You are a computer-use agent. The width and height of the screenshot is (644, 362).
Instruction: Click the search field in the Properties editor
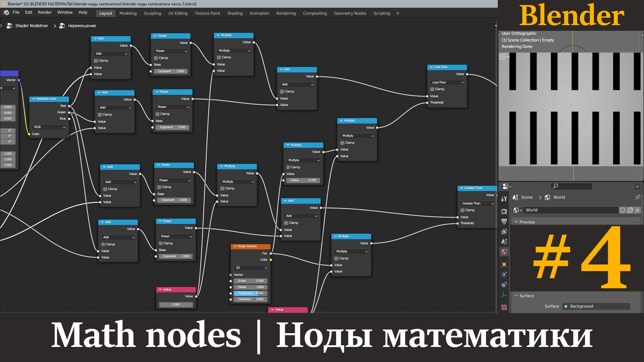click(572, 186)
